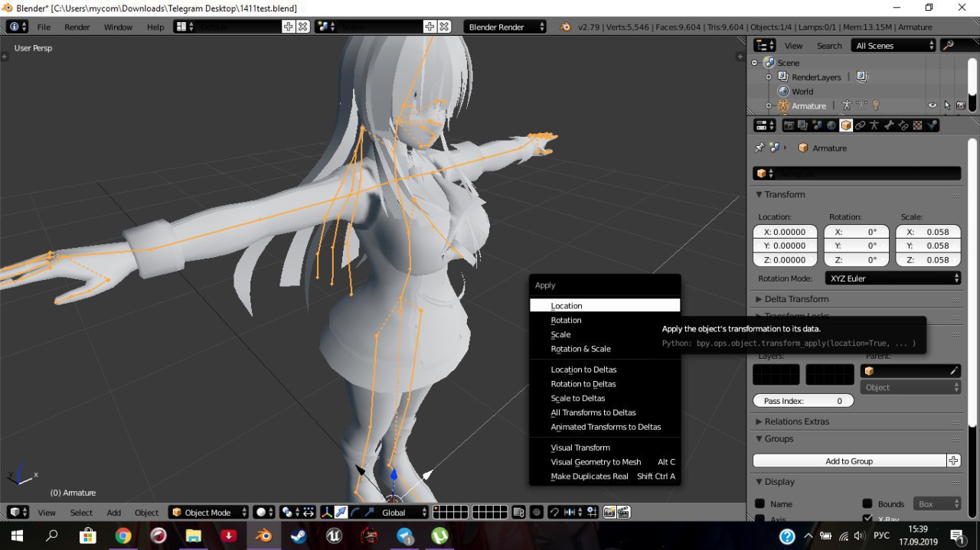Click the Scale X value field
This screenshot has height=550, width=980.
click(928, 232)
